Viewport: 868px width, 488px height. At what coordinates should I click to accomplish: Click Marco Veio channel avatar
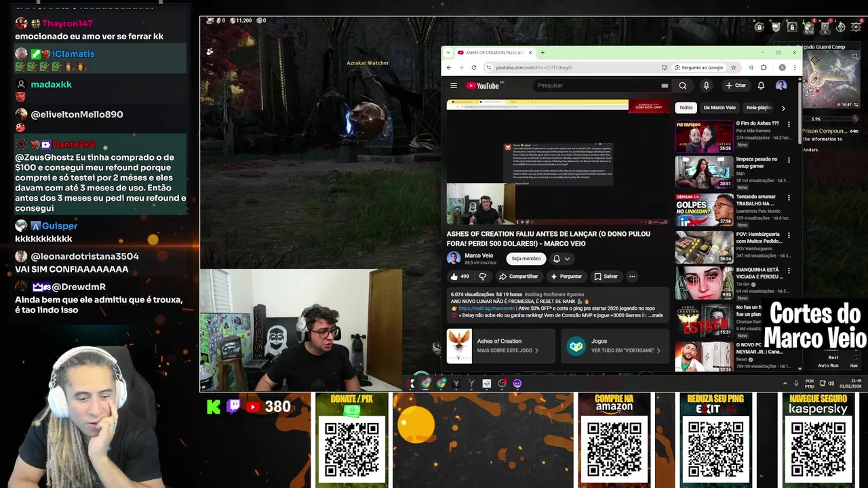454,258
